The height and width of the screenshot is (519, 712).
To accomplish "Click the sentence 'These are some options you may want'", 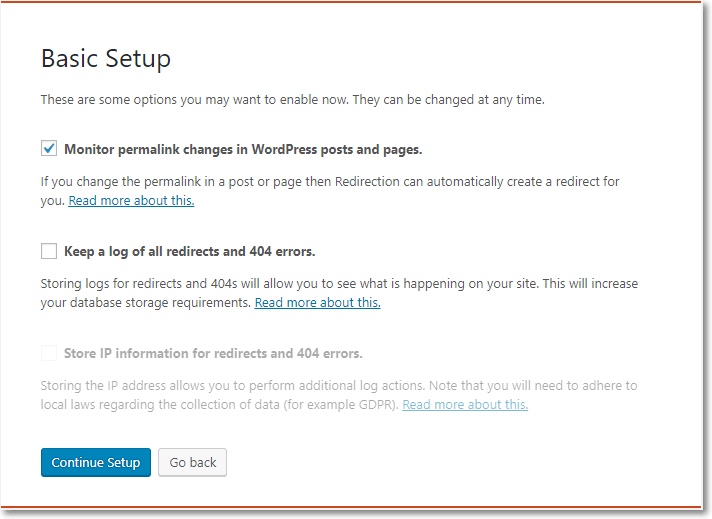I will pos(293,99).
